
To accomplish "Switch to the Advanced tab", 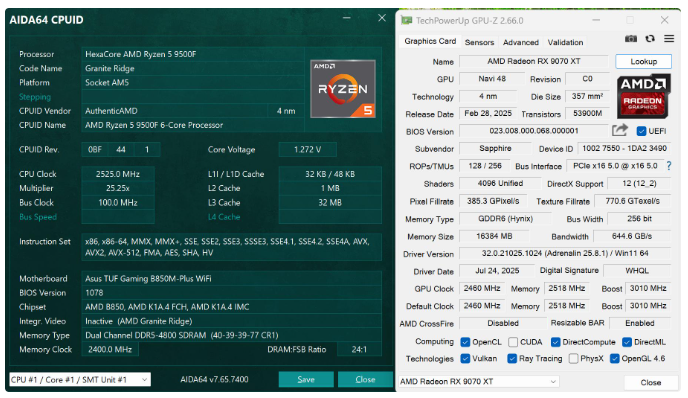I will (x=521, y=42).
